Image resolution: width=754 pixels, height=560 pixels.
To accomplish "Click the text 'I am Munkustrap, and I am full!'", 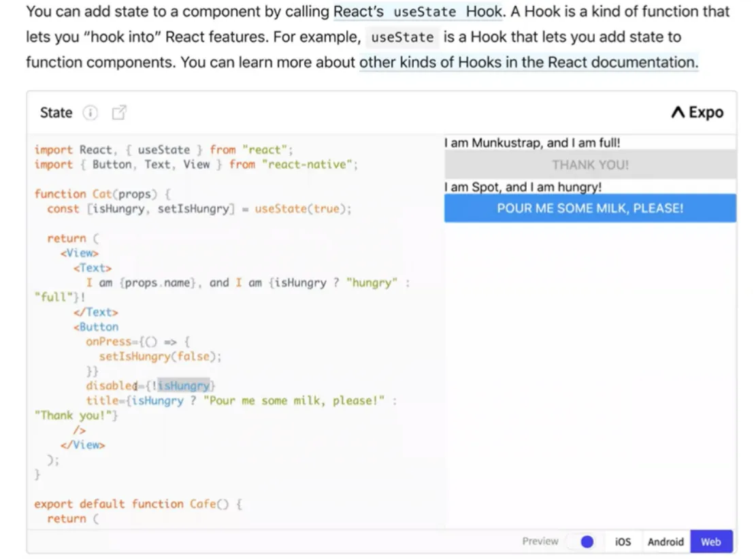I will point(532,143).
